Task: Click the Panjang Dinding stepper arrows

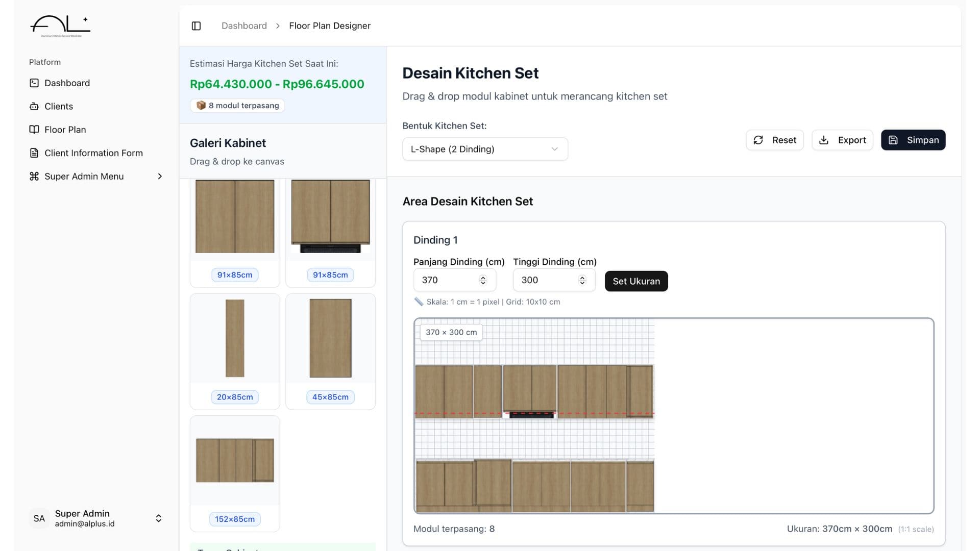Action: pos(483,280)
